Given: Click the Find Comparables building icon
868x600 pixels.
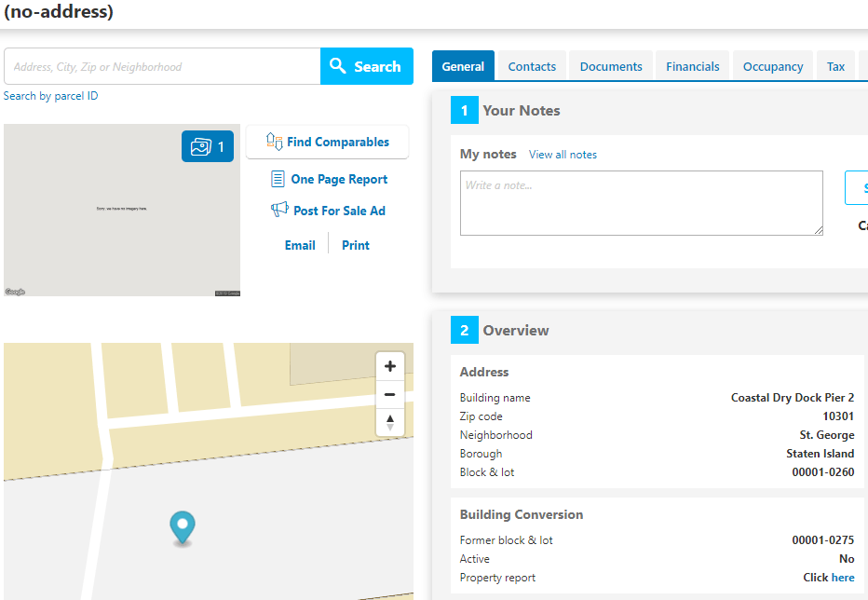Looking at the screenshot, I should coord(275,142).
